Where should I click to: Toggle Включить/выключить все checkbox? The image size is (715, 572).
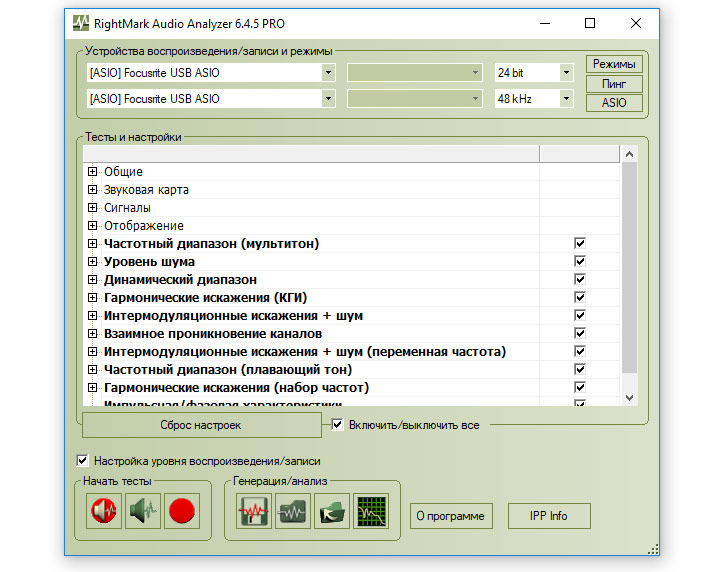337,425
